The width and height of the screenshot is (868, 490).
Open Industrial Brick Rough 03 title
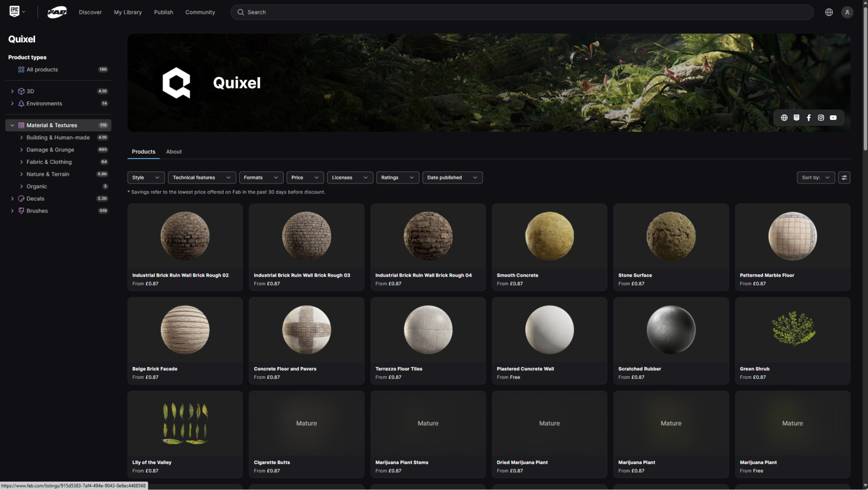click(302, 275)
